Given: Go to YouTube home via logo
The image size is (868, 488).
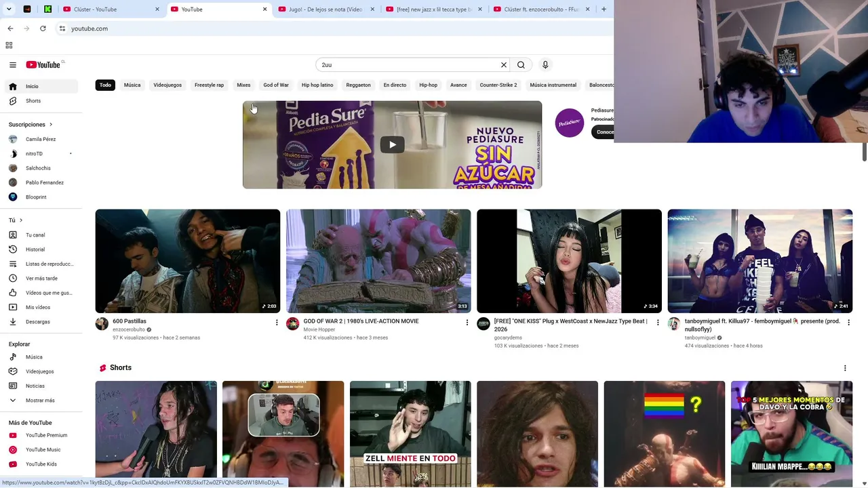Looking at the screenshot, I should 43,65.
